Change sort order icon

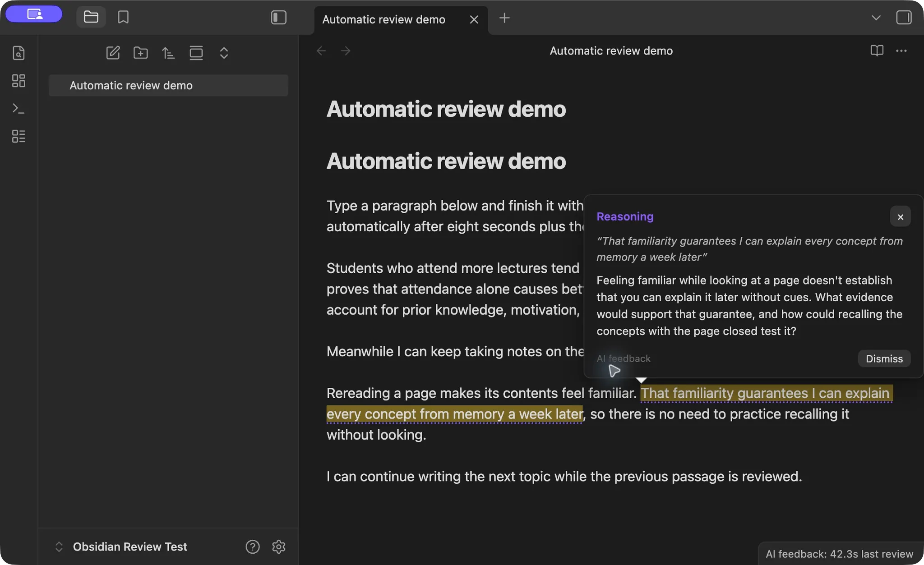168,53
